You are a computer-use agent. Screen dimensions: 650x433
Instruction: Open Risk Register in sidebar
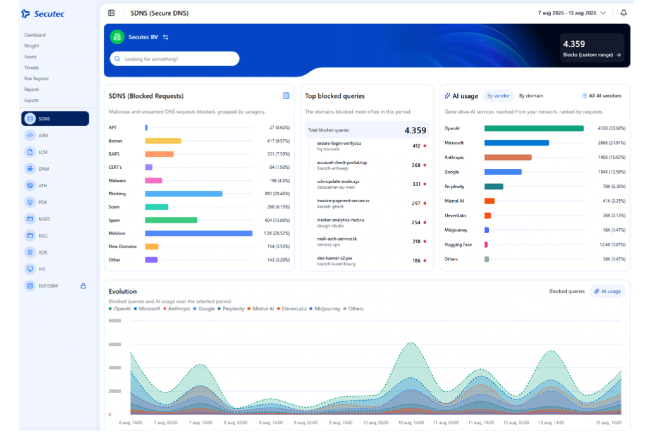(x=36, y=78)
